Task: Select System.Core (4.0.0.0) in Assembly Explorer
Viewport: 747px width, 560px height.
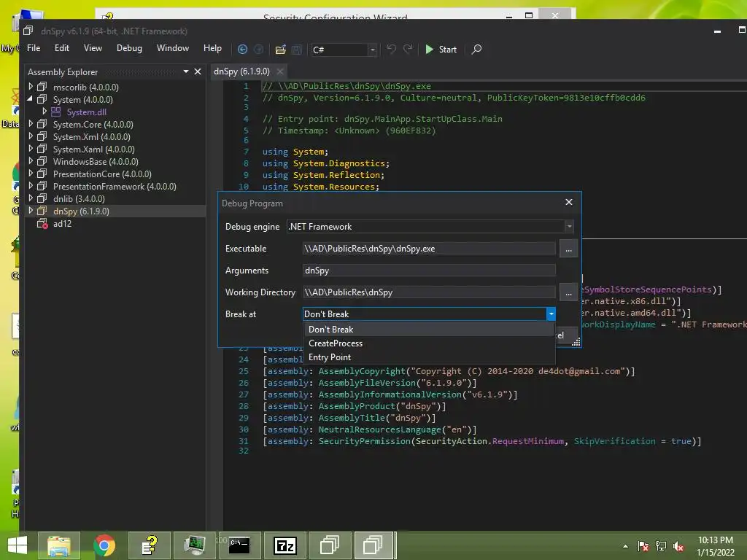Action: [93, 124]
